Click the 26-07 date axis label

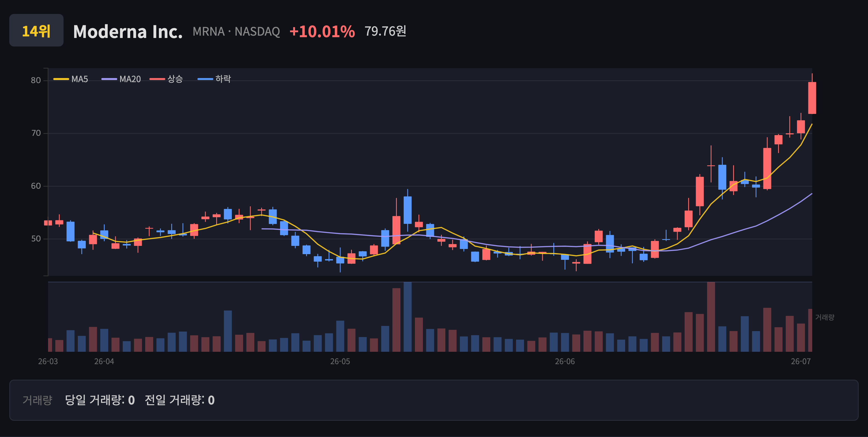pyautogui.click(x=801, y=362)
